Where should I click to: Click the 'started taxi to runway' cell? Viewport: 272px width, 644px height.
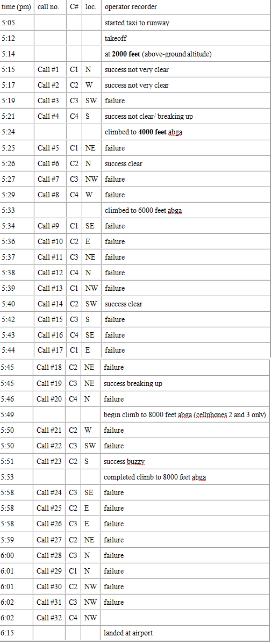185,23
